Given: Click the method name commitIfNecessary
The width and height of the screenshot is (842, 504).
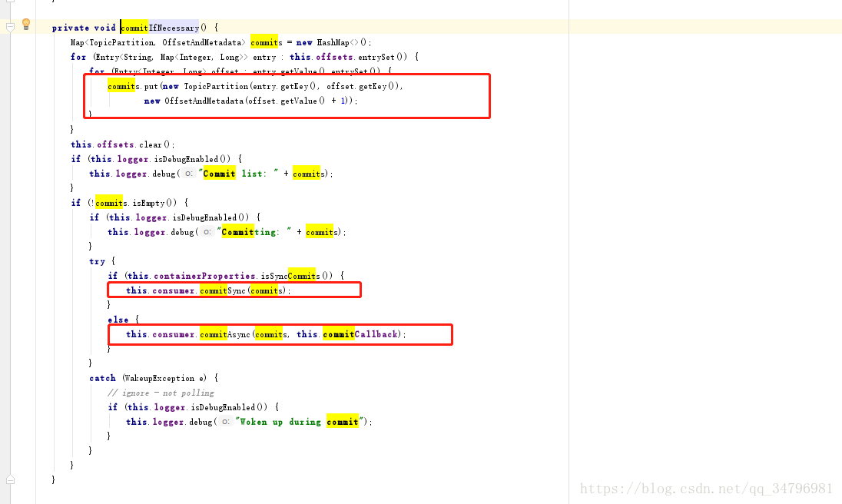Looking at the screenshot, I should 157,27.
